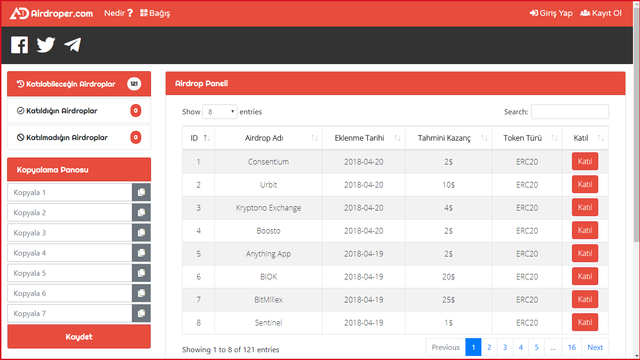The width and height of the screenshot is (640, 360).
Task: Open the Show entries count dropdown
Action: coord(220,111)
